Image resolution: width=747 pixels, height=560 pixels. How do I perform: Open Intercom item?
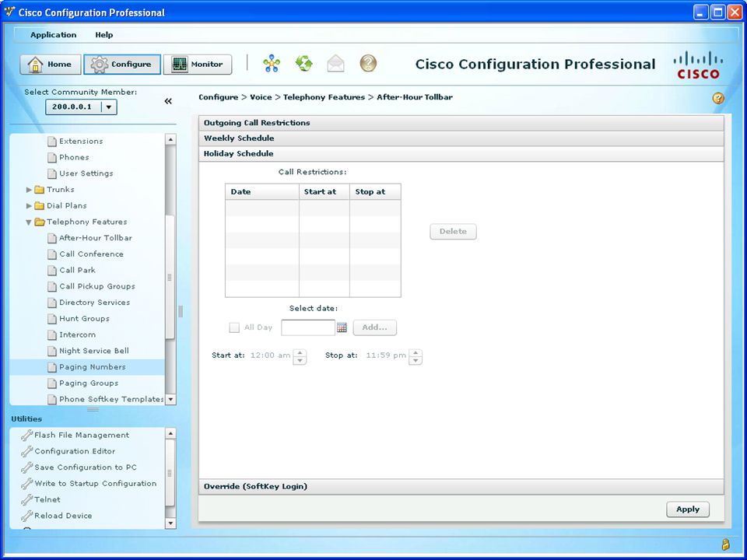(x=77, y=335)
